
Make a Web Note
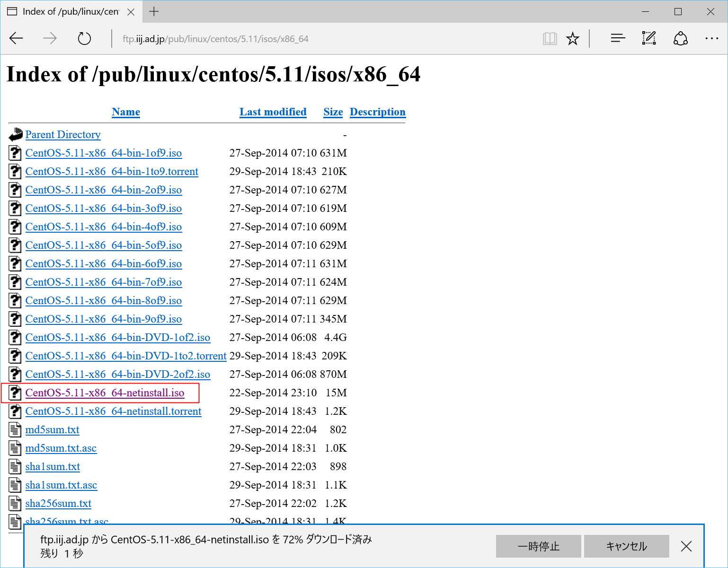[649, 38]
